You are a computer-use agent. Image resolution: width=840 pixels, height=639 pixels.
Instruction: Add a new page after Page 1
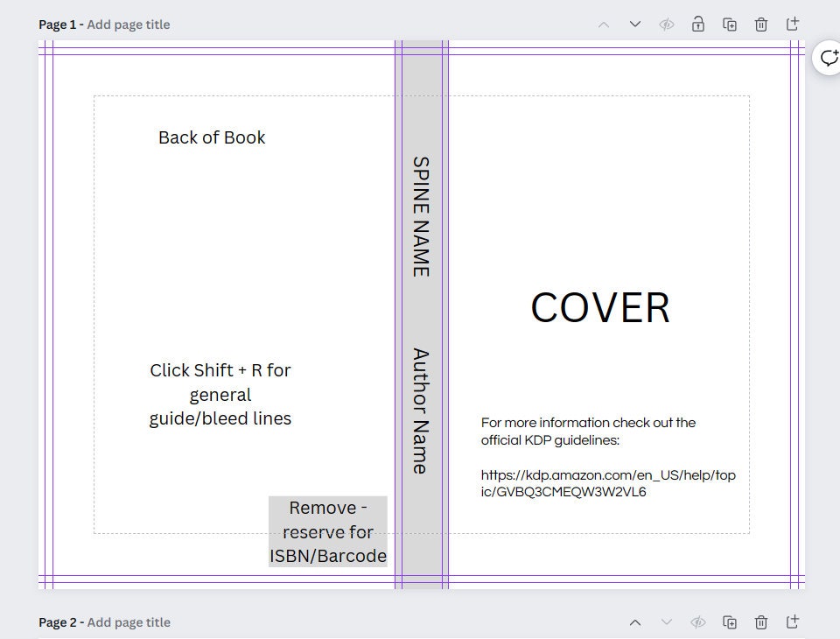[792, 24]
